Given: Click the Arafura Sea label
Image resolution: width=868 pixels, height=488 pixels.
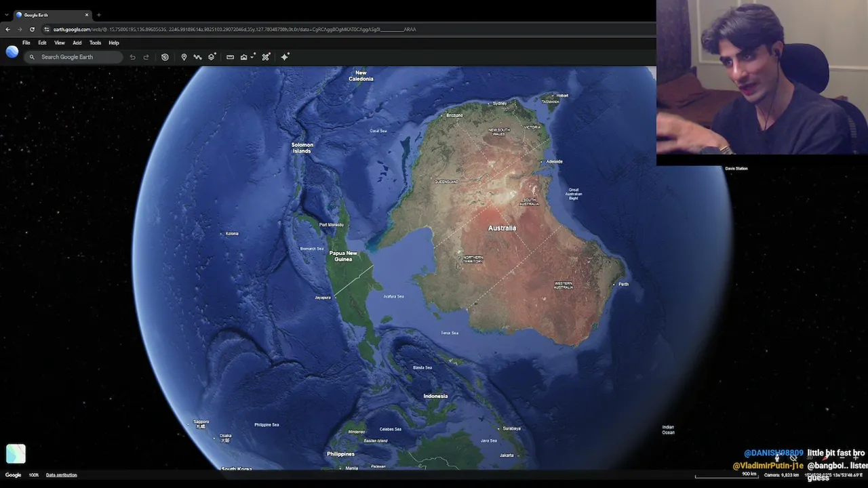Looking at the screenshot, I should (x=393, y=296).
